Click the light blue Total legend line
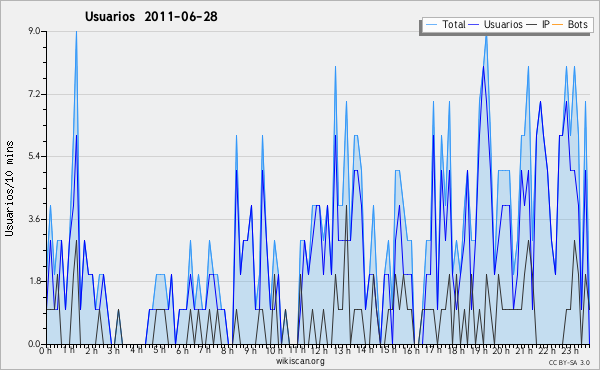600x370 pixels. (x=431, y=25)
